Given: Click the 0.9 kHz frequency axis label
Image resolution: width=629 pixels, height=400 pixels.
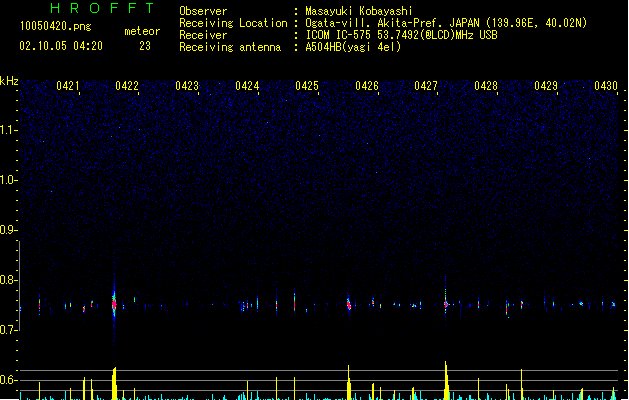Looking at the screenshot, I should tap(8, 230).
